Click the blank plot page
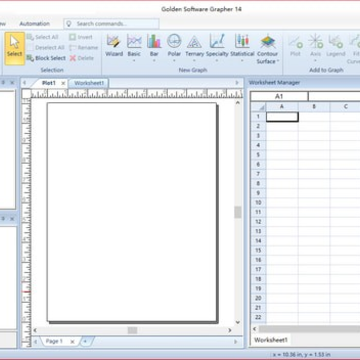This screenshot has width=360, height=360. [132, 211]
